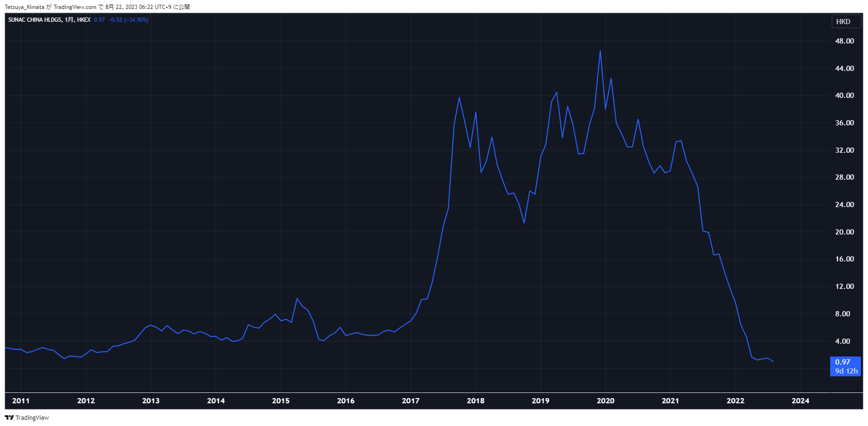The width and height of the screenshot is (868, 426).
Task: Click the 2012 time axis label
Action: coord(86,401)
